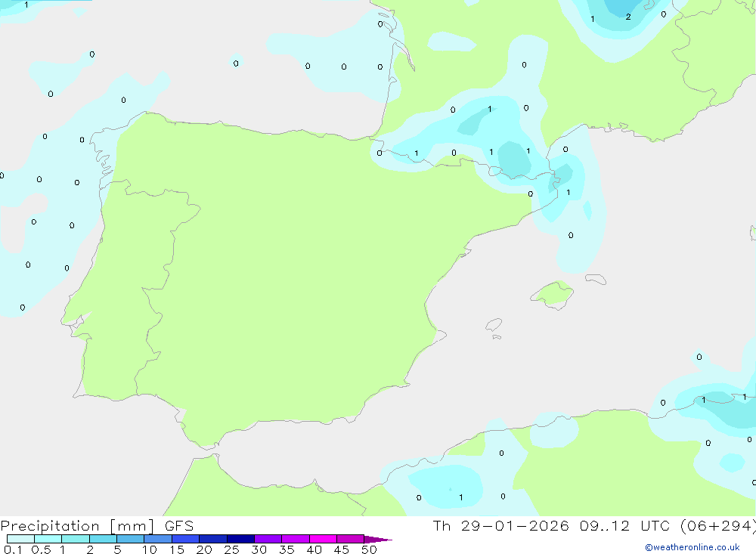The image size is (756, 554).
Task: Click the purple arrow tip of the legend
Action: click(377, 539)
